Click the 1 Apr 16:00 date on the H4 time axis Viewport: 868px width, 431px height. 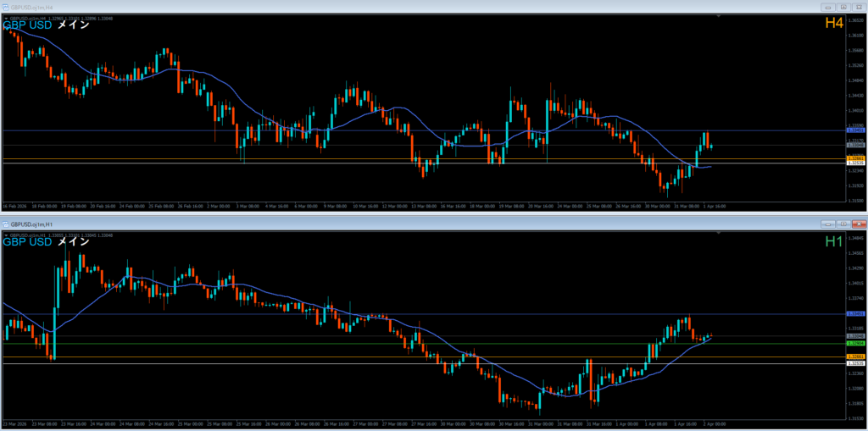pos(715,206)
